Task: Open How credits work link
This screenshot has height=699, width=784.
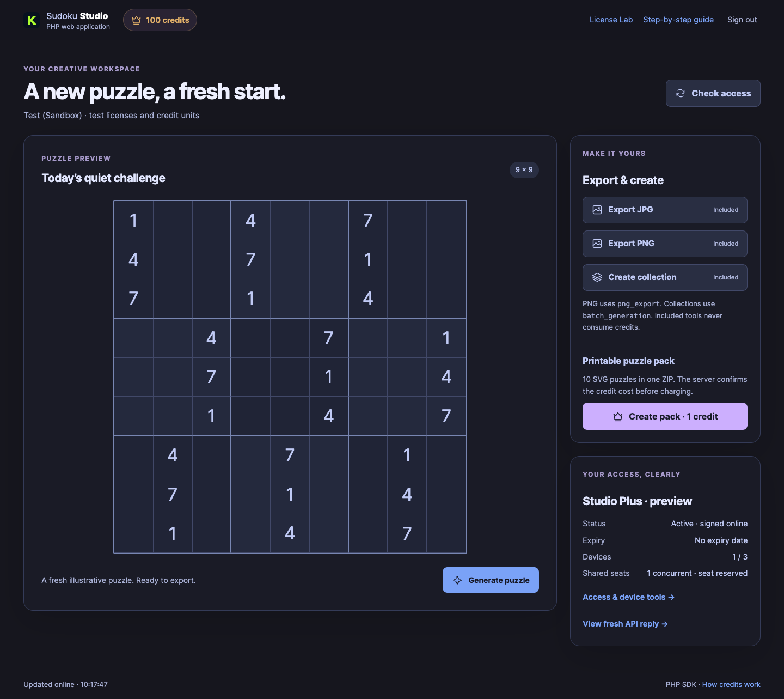Action: [731, 684]
